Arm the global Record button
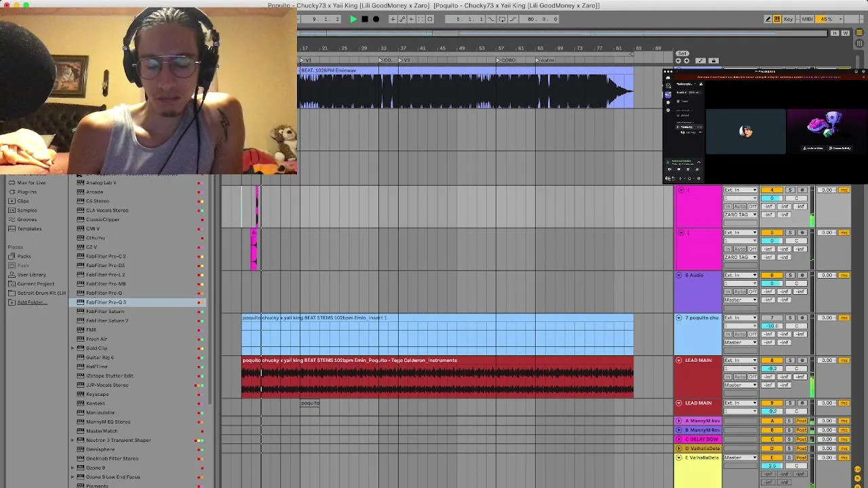This screenshot has height=488, width=868. click(376, 19)
